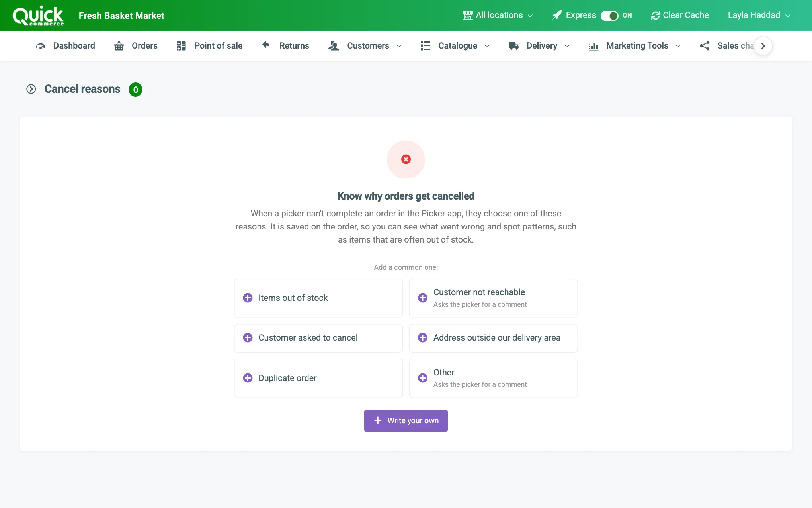Click the Customers person icon
This screenshot has width=812, height=508.
[x=334, y=46]
